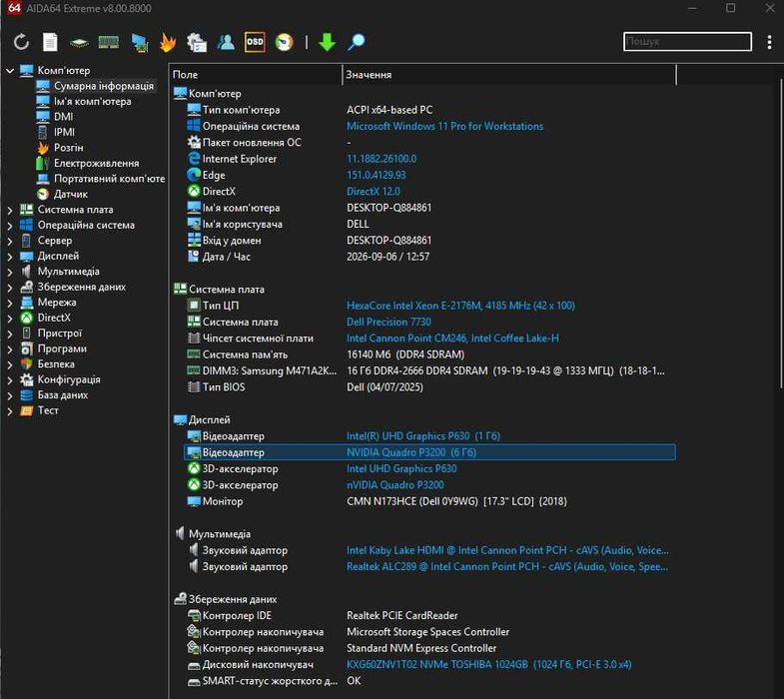Viewport: 784px width, 699px height.
Task: Open the Dell Precision 7730 link
Action: pyautogui.click(x=389, y=322)
